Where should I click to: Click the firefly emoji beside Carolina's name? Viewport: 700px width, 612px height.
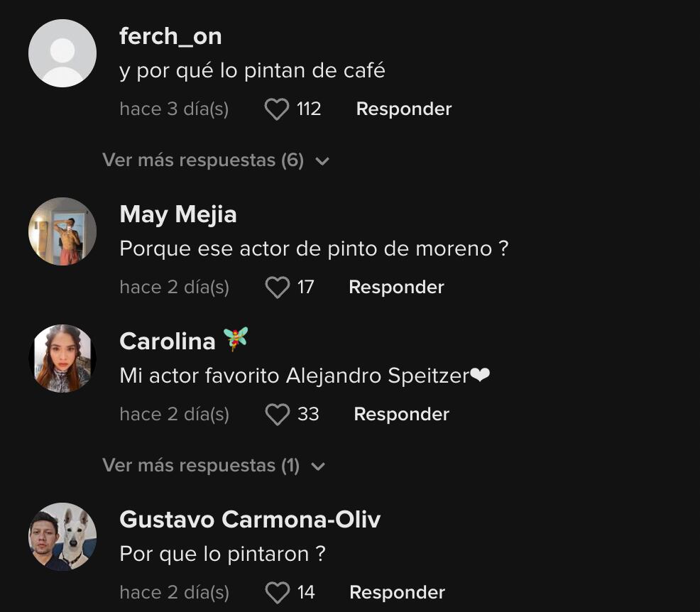(x=236, y=339)
